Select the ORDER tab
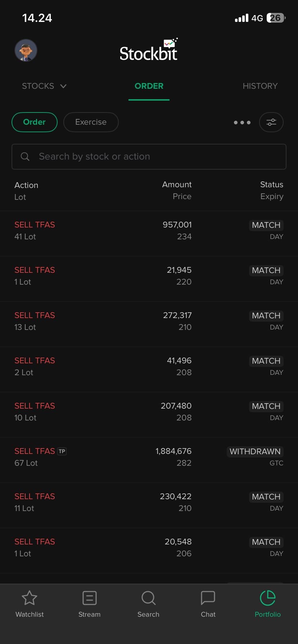This screenshot has width=298, height=644. click(149, 86)
